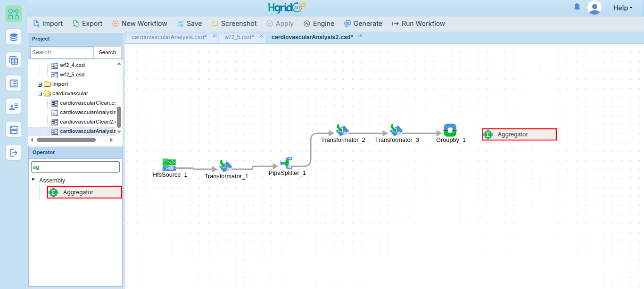Collapse the Assembly operator group
This screenshot has width=644, height=289.
33,179
